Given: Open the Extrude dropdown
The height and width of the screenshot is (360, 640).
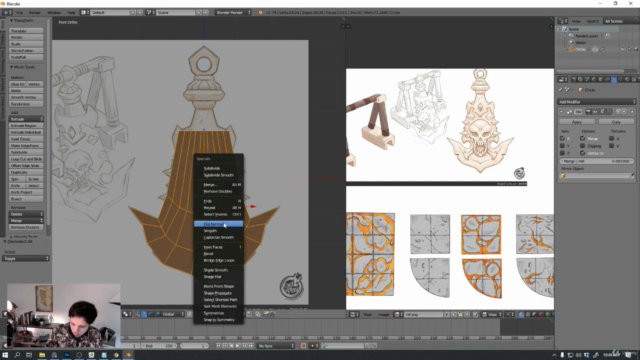Looking at the screenshot, I should point(26,119).
